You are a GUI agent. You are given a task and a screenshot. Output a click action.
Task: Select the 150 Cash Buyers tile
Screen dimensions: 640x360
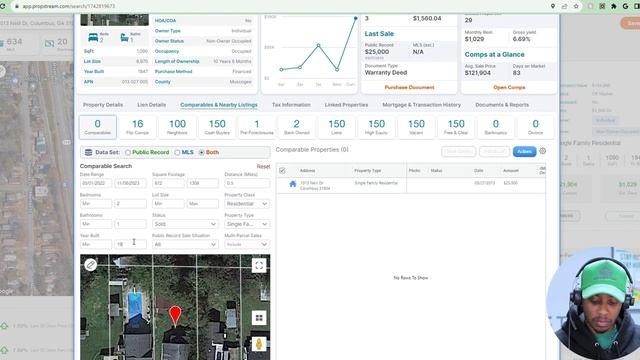click(x=217, y=127)
